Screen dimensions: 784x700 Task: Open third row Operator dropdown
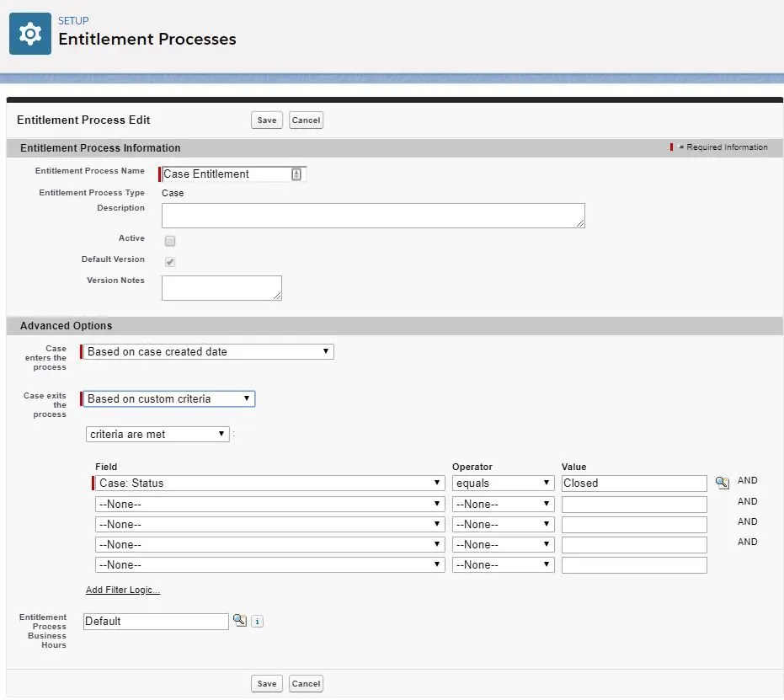click(503, 525)
